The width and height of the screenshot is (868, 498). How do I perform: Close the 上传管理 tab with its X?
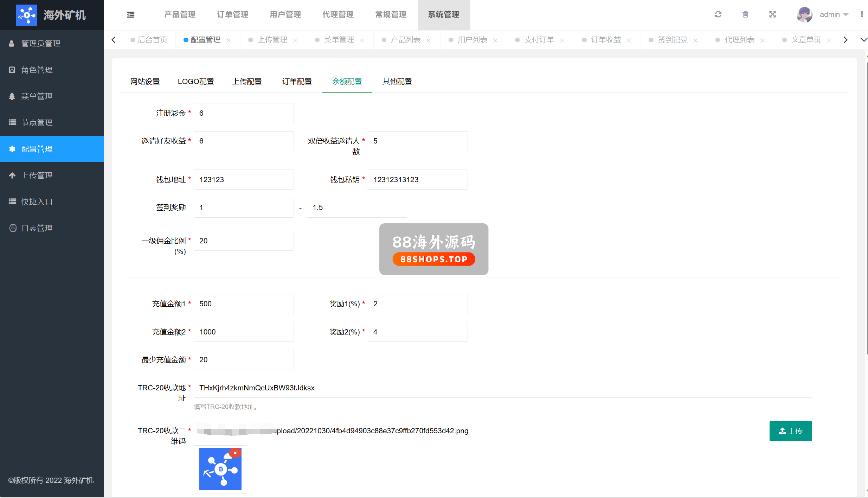[x=295, y=40]
